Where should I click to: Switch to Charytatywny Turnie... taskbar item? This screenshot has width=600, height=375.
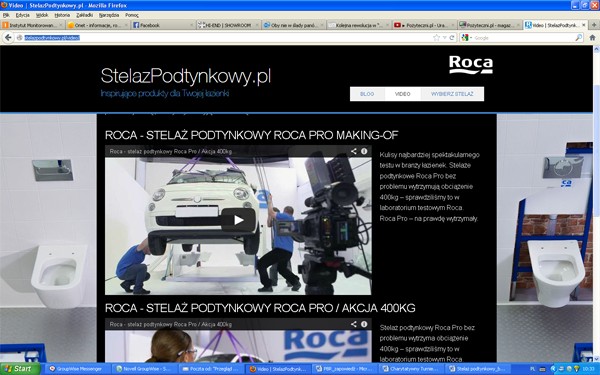click(411, 369)
